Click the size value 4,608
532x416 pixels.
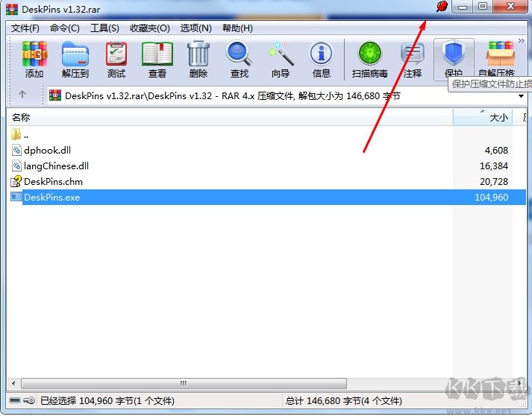496,150
